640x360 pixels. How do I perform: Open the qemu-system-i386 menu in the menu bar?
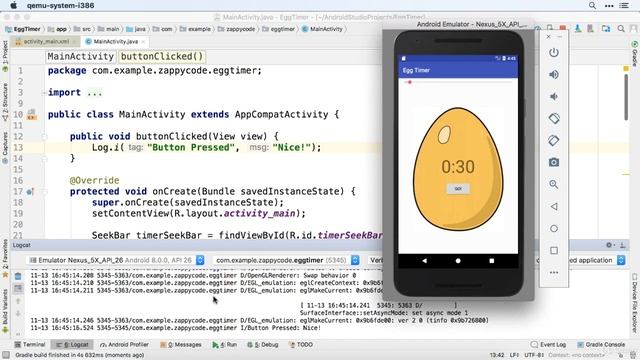coord(60,6)
